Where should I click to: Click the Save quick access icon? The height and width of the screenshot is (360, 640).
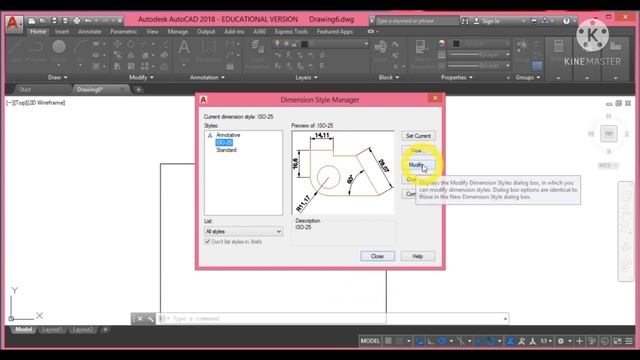pyautogui.click(x=54, y=20)
